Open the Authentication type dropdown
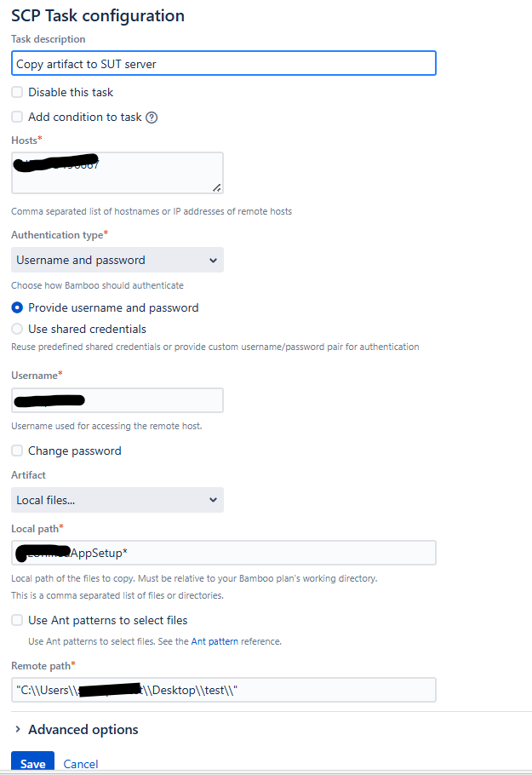Screen dimensions: 532x775 click(117, 260)
